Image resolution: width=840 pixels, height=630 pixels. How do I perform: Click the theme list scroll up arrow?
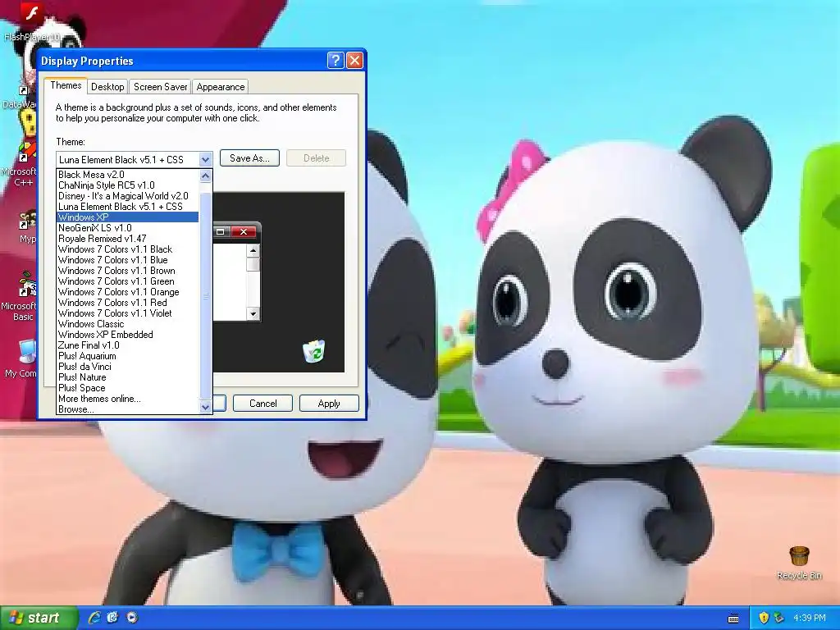pos(205,176)
